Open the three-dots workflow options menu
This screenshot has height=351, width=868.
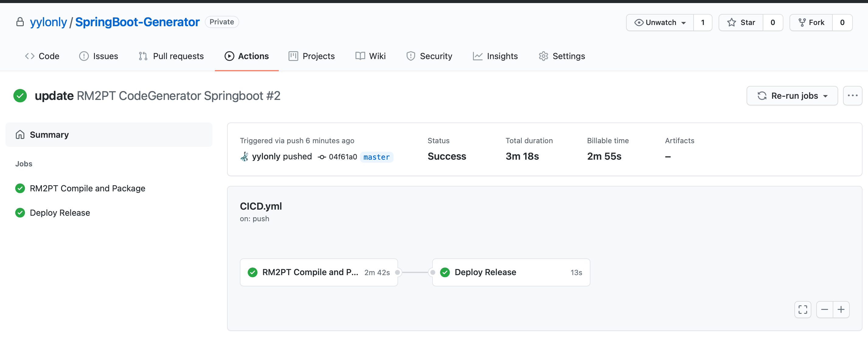(x=852, y=96)
